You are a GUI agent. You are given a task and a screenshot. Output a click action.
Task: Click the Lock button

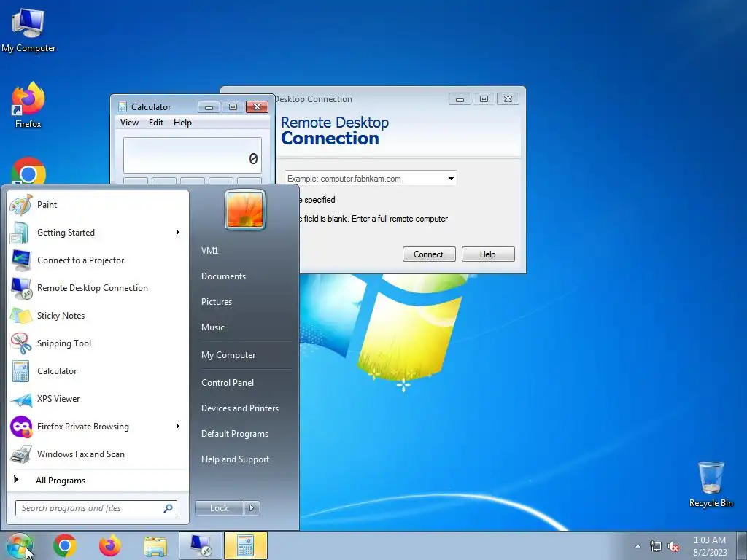pos(219,508)
